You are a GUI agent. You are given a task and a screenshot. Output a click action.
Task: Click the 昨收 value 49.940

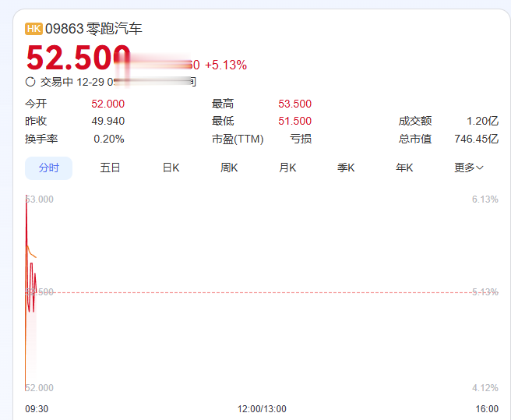point(107,122)
